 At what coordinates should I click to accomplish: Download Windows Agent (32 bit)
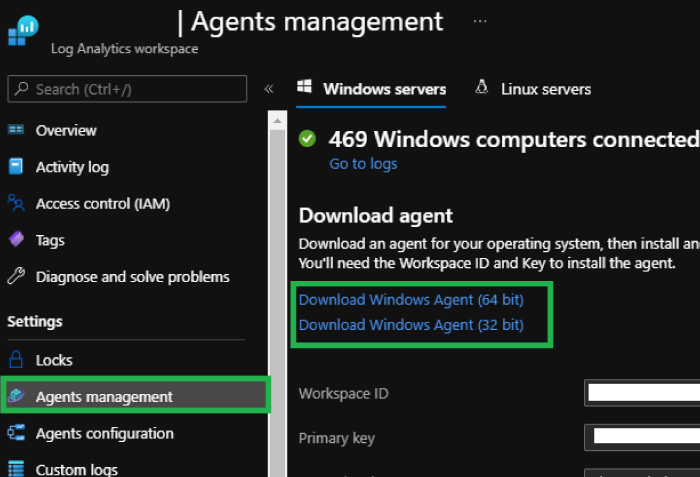point(411,325)
